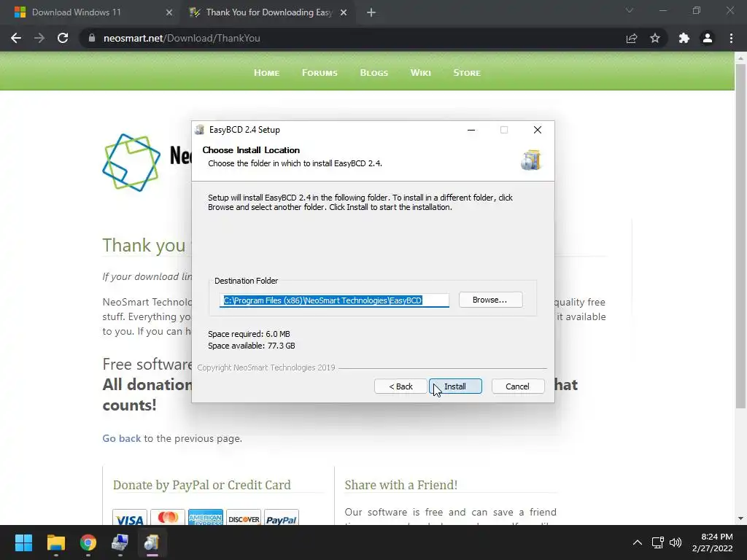
Task: Choose the MasterCard payment icon
Action: click(x=168, y=518)
